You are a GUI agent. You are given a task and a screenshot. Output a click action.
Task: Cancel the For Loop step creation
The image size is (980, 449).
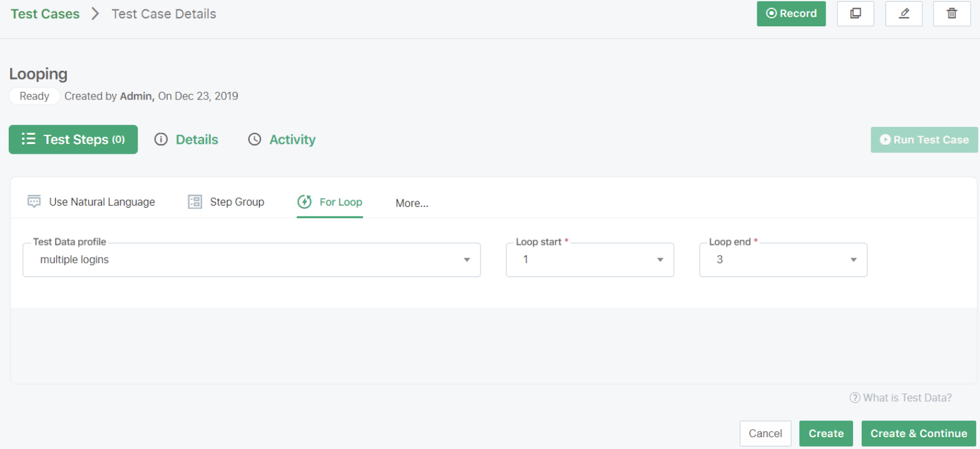[765, 433]
